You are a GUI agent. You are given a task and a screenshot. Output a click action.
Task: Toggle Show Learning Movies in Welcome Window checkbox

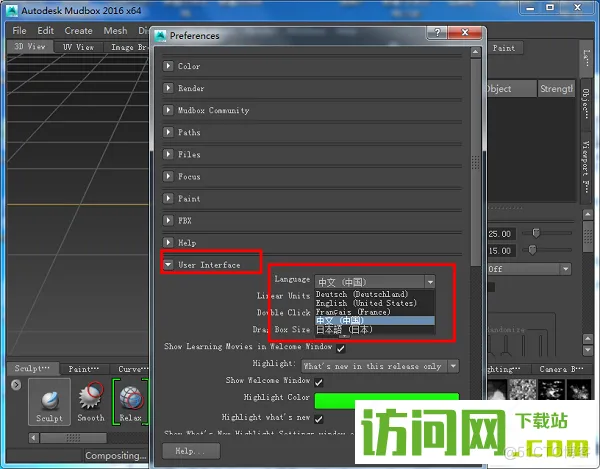coord(341,348)
